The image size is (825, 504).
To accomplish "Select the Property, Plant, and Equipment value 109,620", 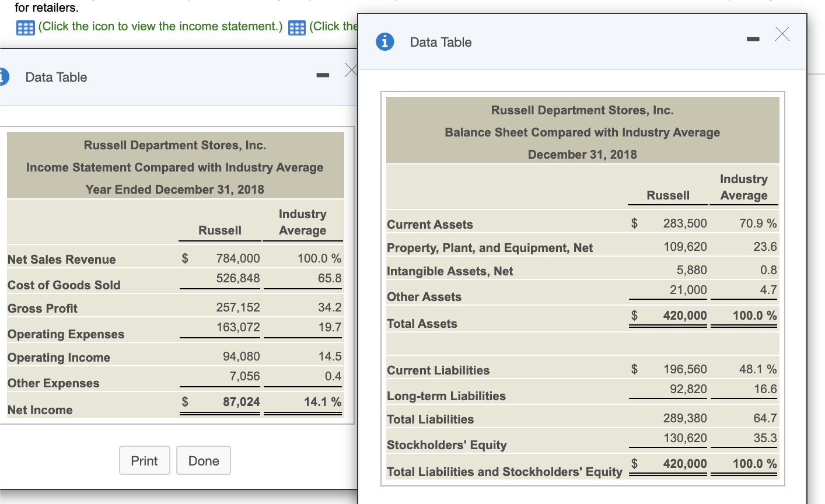I will pyautogui.click(x=685, y=247).
